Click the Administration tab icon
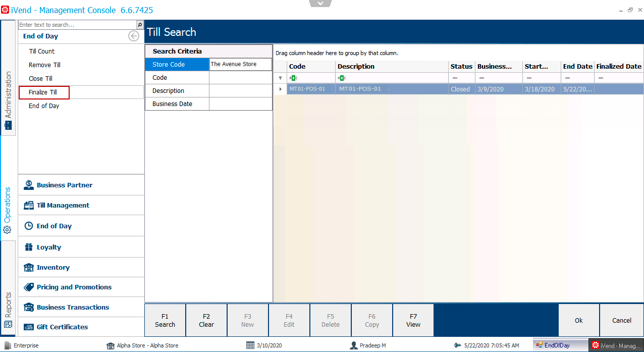Viewport: 644px width, 352px height. click(8, 125)
